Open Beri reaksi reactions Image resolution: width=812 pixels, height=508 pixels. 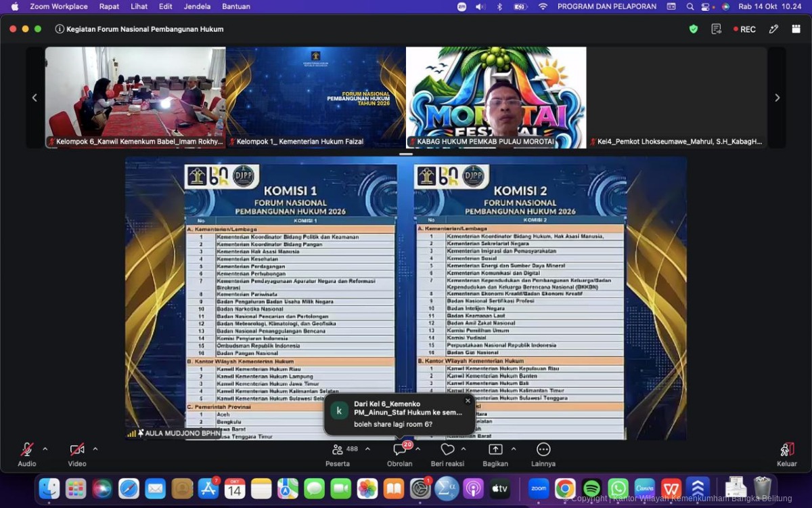447,454
